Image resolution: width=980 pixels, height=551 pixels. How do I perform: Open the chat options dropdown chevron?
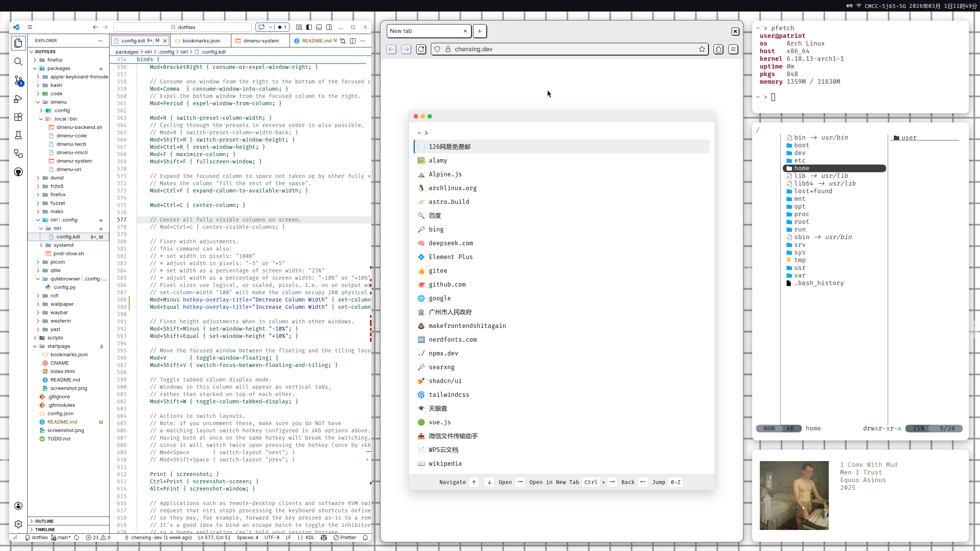point(271,27)
